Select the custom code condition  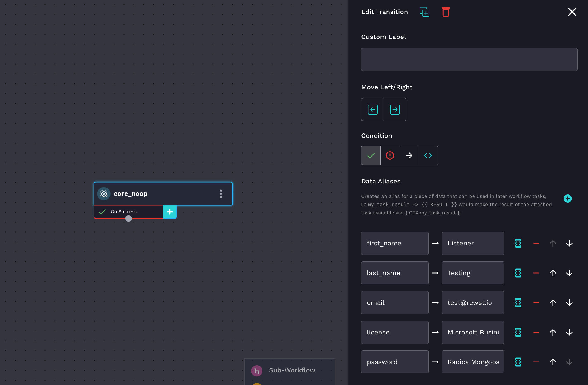click(x=428, y=155)
